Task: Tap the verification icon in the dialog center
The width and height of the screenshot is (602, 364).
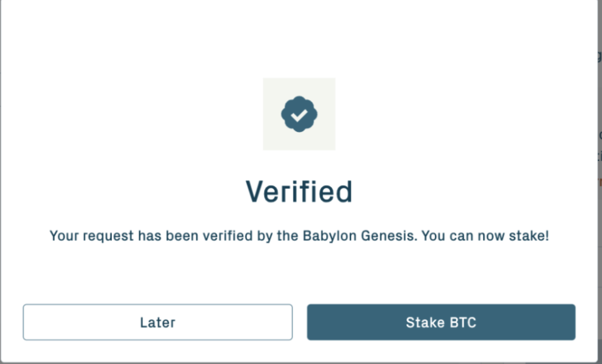Action: pos(299,114)
